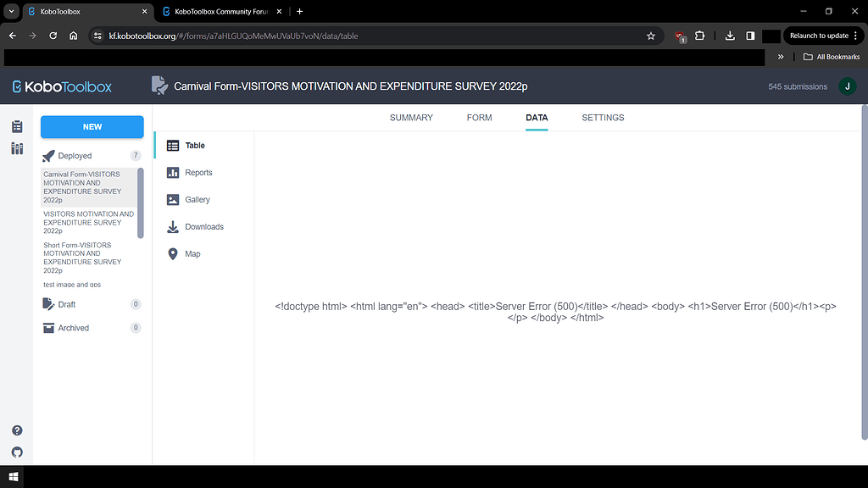Switch to the Summary tab
The height and width of the screenshot is (488, 868).
pos(411,118)
